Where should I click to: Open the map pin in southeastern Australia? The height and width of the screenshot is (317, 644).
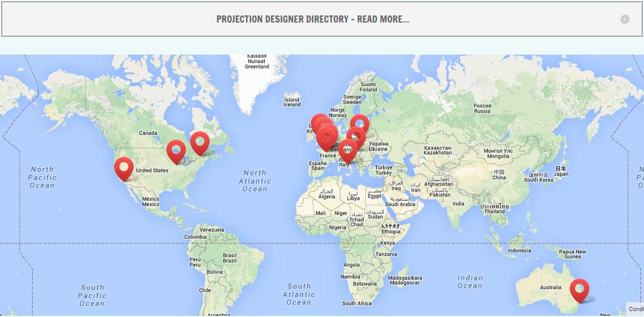tap(579, 291)
